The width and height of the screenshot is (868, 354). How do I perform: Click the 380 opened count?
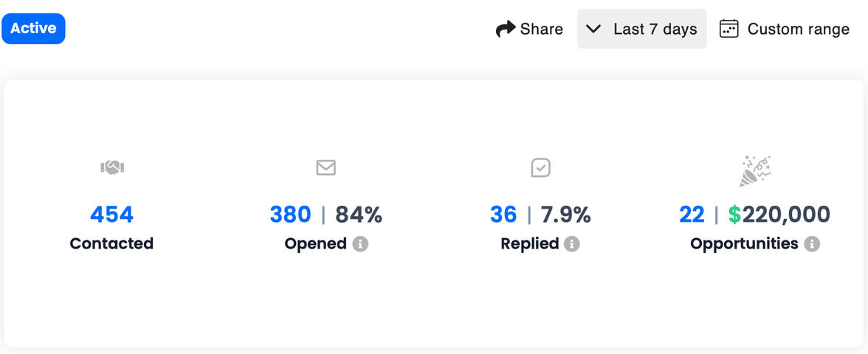(290, 215)
